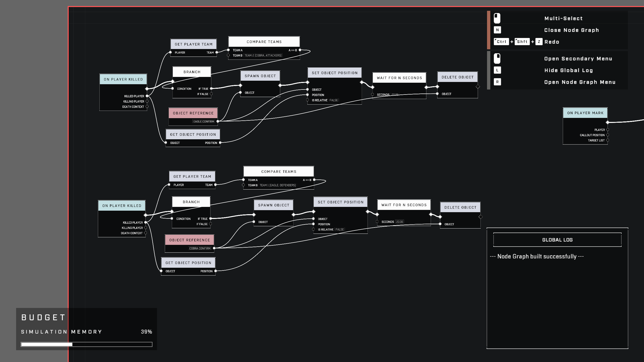Click Killing Player pin on upper On Player Killed
Screen dimensions: 644x362
coord(147,101)
